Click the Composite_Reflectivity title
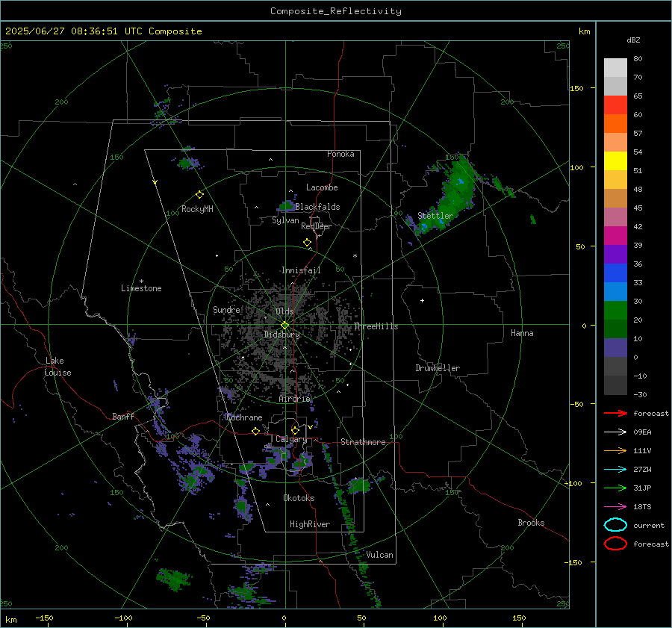 (x=336, y=11)
